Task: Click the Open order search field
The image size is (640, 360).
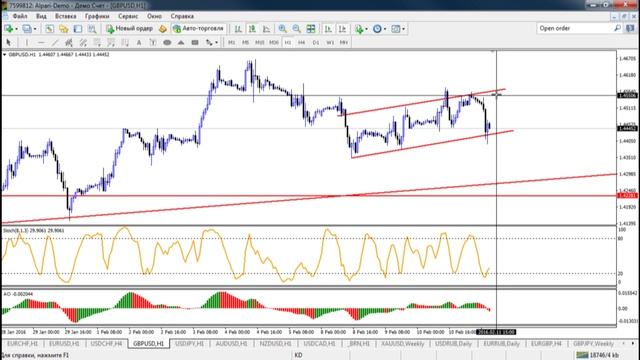Action: click(575, 28)
